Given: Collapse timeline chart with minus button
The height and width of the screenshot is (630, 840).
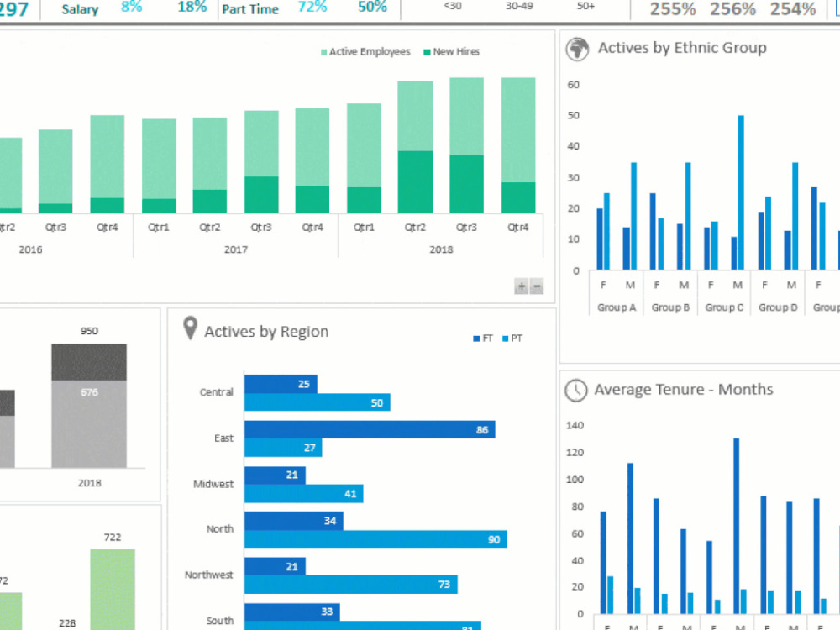Looking at the screenshot, I should click(536, 286).
